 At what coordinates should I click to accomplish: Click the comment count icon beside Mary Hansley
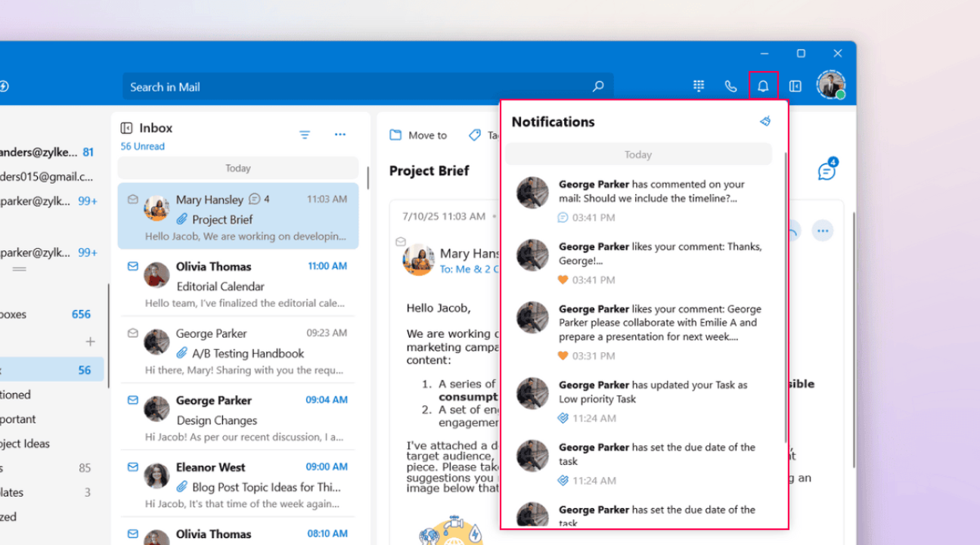pos(255,199)
